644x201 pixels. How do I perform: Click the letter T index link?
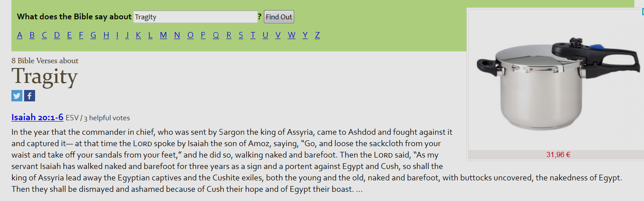click(253, 35)
